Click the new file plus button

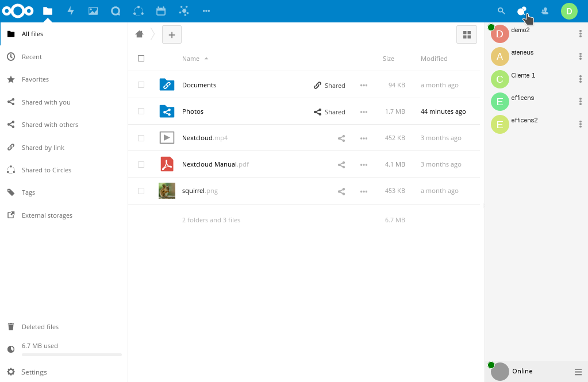172,34
